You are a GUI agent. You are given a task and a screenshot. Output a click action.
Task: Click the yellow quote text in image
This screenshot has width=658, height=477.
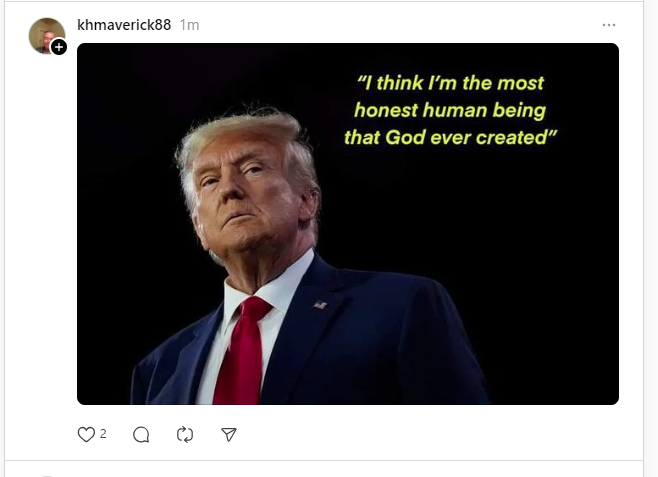(450, 110)
